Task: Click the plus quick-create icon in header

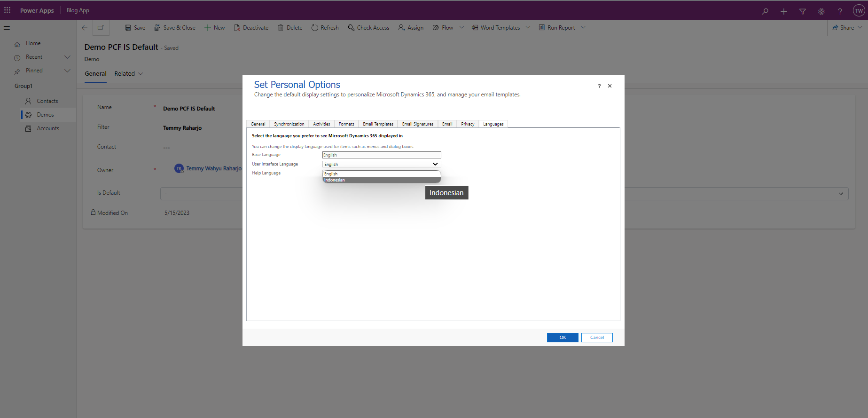Action: [784, 11]
